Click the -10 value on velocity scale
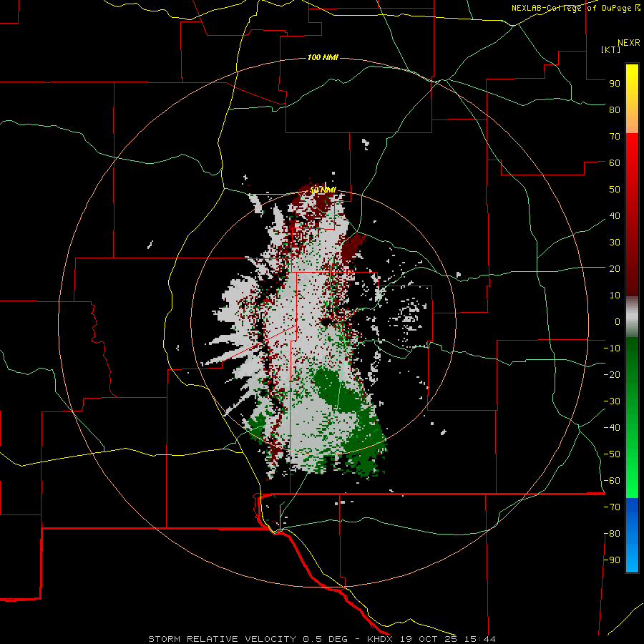This screenshot has width=644, height=644. (612, 348)
